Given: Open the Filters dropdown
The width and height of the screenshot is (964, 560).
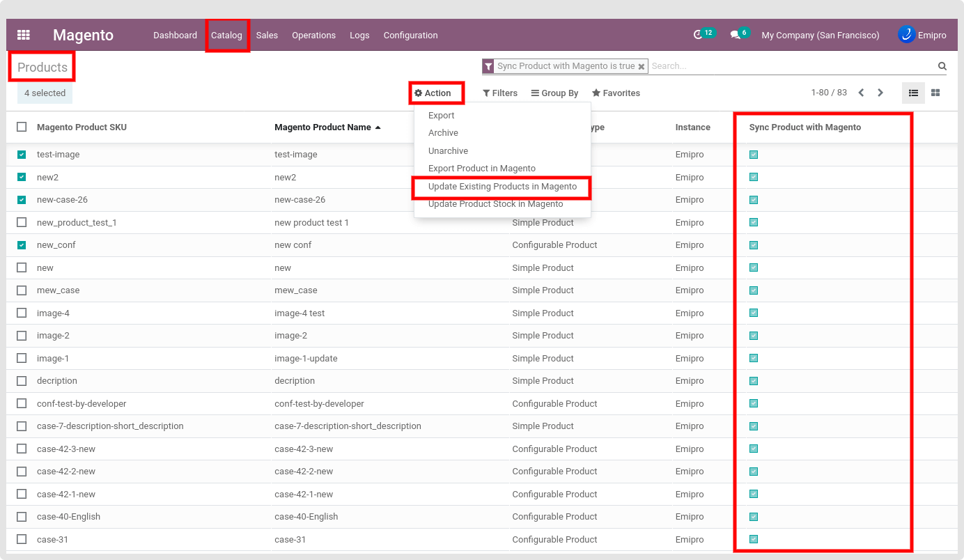Looking at the screenshot, I should pos(500,93).
